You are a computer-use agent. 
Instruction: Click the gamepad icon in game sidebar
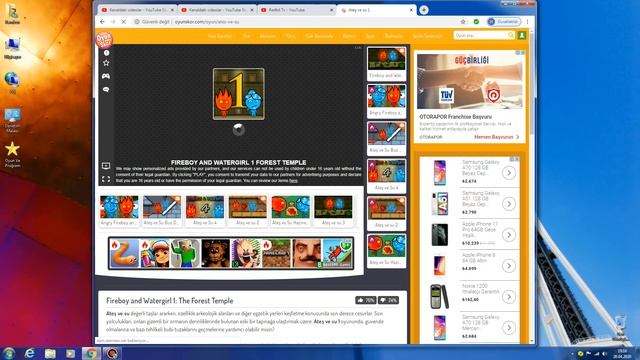click(106, 76)
